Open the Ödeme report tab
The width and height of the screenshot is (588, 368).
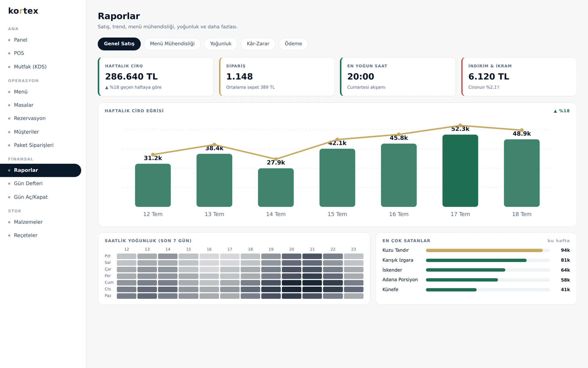293,44
